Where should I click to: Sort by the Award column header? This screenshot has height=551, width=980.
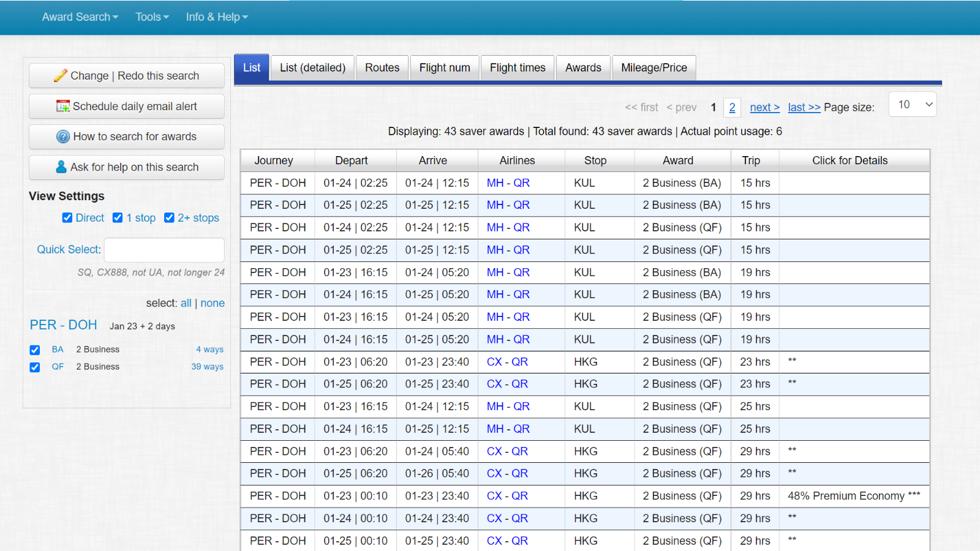[682, 160]
